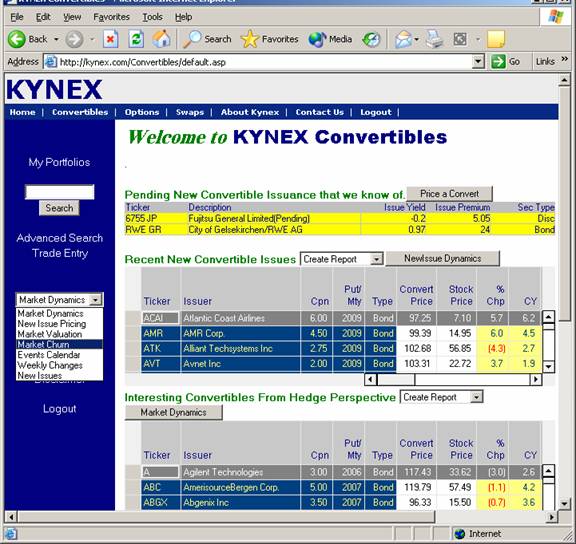Open Create Report dropdown for Recent Issues
Image resolution: width=576 pixels, height=544 pixels.
click(x=376, y=259)
